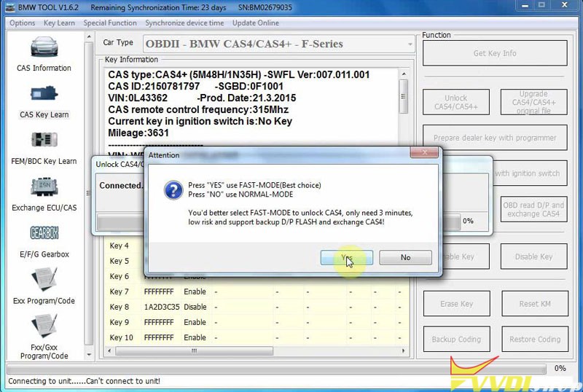Click the Disable Key button

[x=533, y=256]
